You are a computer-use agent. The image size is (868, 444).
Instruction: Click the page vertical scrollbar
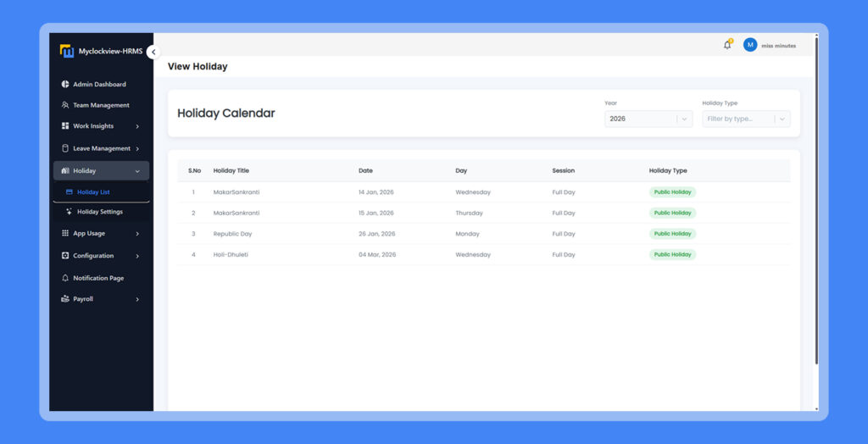click(x=816, y=199)
